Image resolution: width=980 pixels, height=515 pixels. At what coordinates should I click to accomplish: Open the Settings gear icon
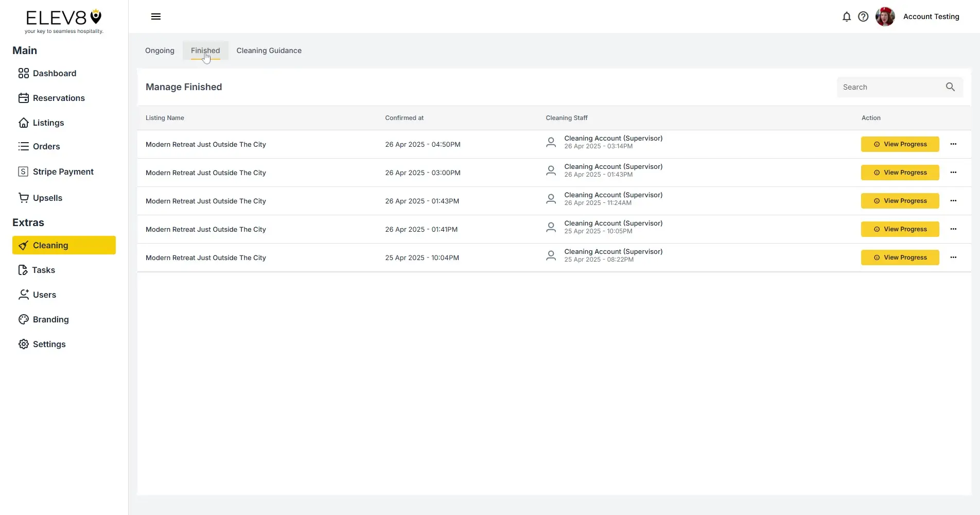[24, 344]
